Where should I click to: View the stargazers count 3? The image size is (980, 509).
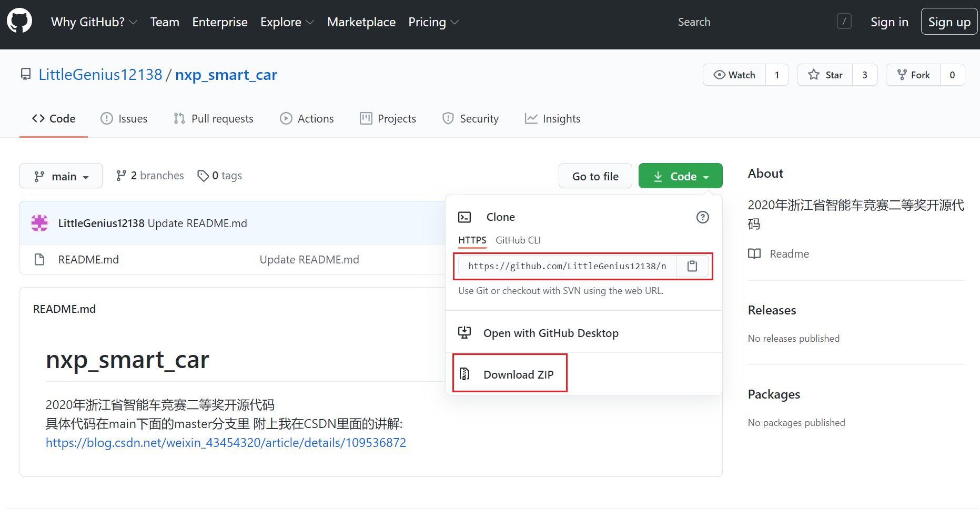[x=865, y=75]
